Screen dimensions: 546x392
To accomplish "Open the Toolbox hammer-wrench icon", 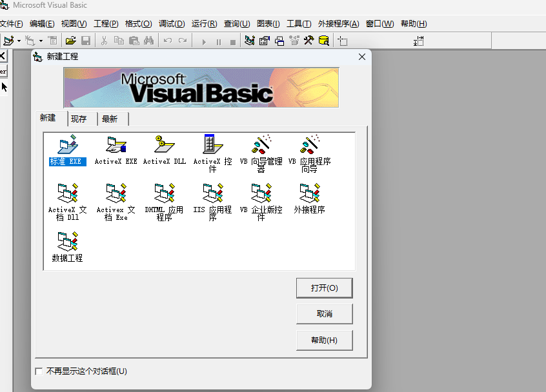I will tap(309, 41).
